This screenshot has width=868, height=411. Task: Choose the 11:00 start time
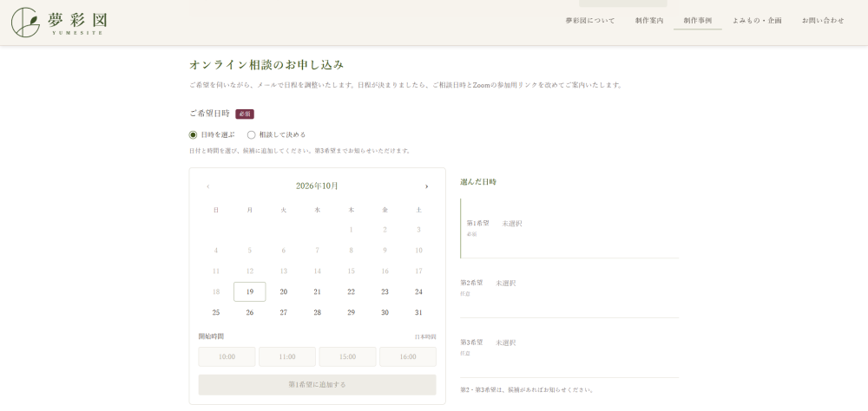tap(287, 356)
